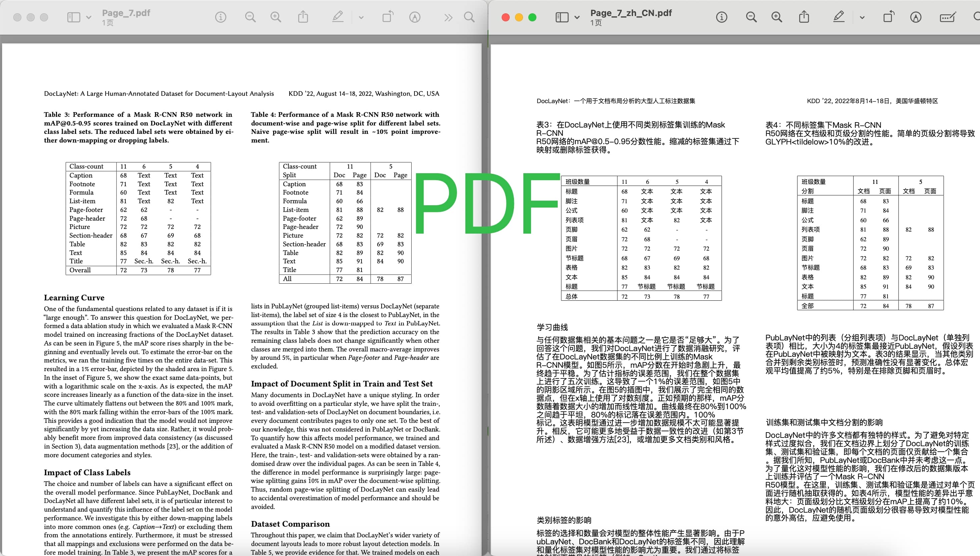Open the sidebar view options dropdown in Page_7.pdf
The width and height of the screenshot is (980, 556).
[88, 18]
